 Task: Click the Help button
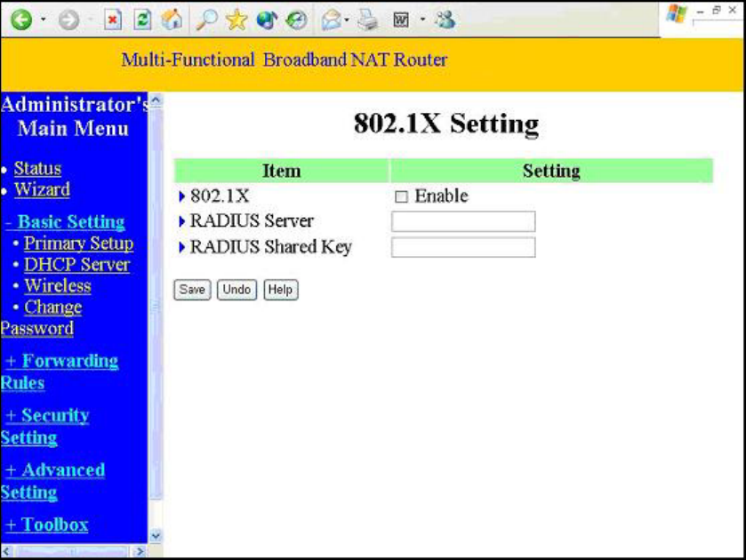[281, 290]
